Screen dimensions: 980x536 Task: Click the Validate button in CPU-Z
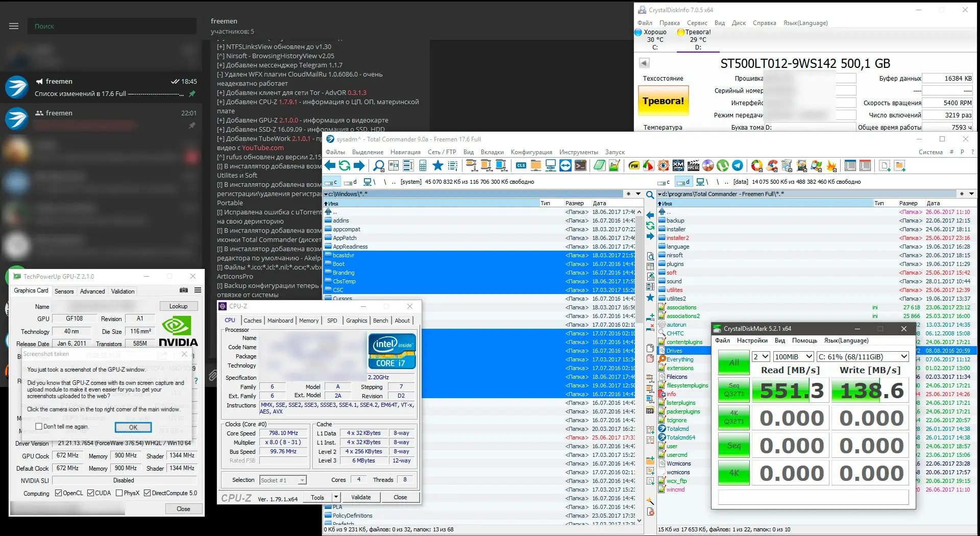(361, 497)
